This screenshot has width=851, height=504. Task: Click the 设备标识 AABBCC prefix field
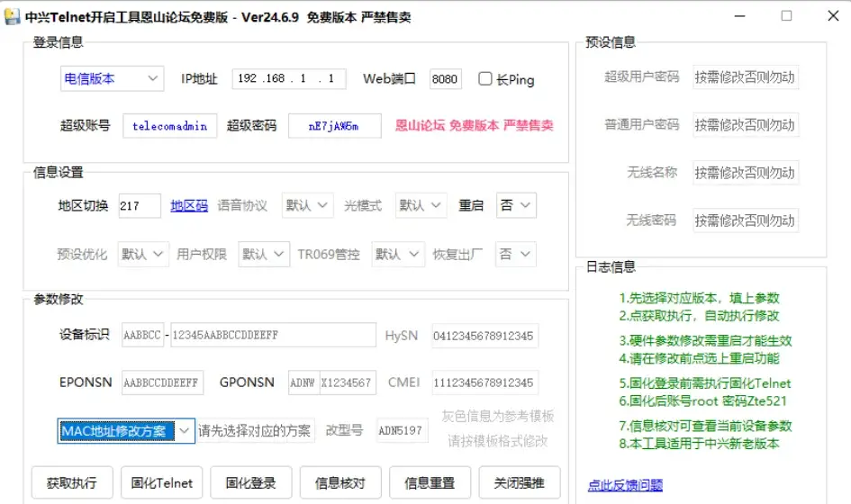point(142,335)
